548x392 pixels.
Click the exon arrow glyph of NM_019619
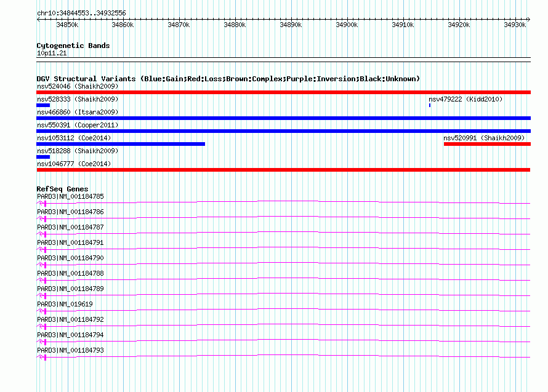pos(42,311)
